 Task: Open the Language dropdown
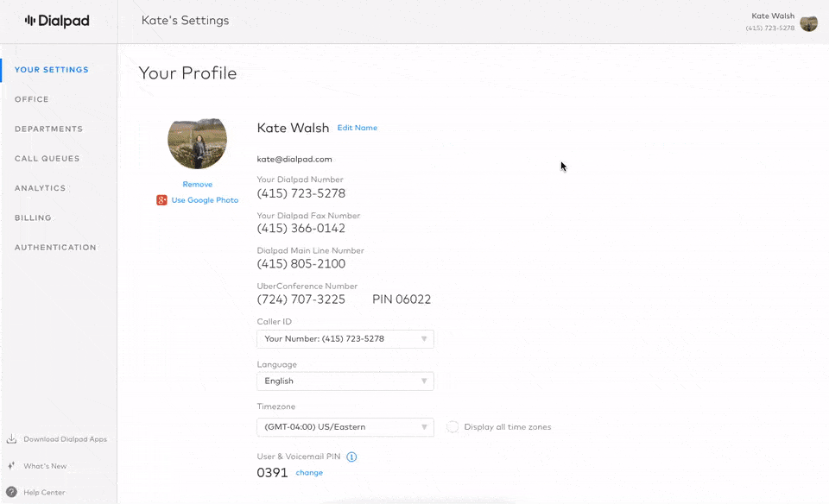point(345,381)
